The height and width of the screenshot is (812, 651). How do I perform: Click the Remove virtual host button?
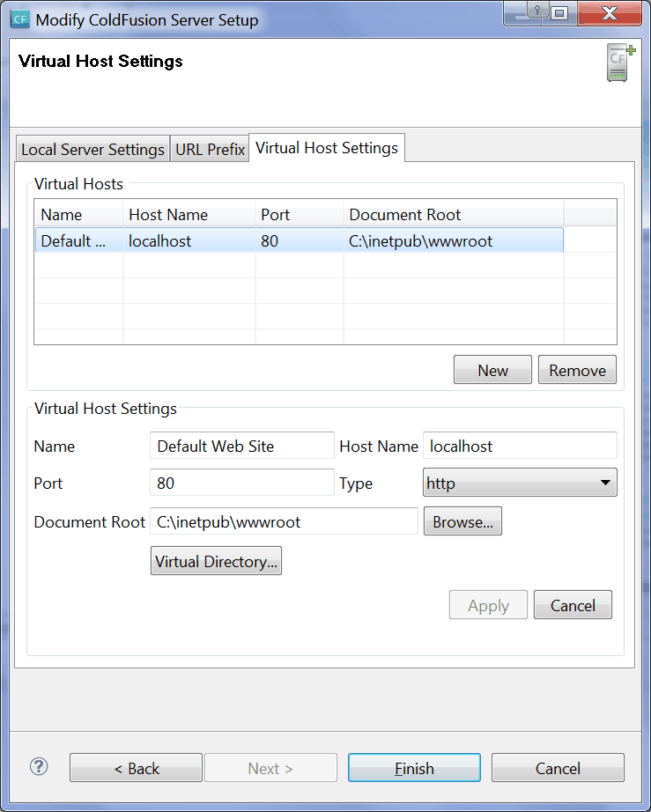coord(578,370)
